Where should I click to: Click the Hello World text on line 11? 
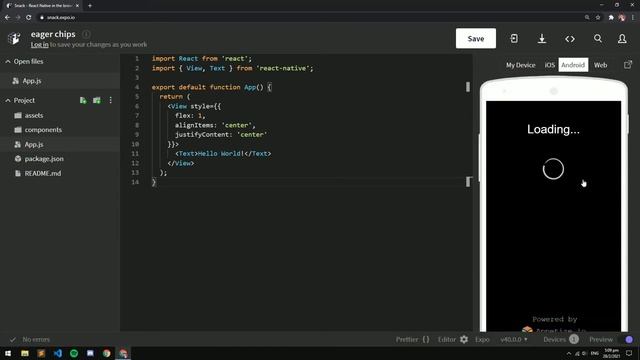[221, 154]
